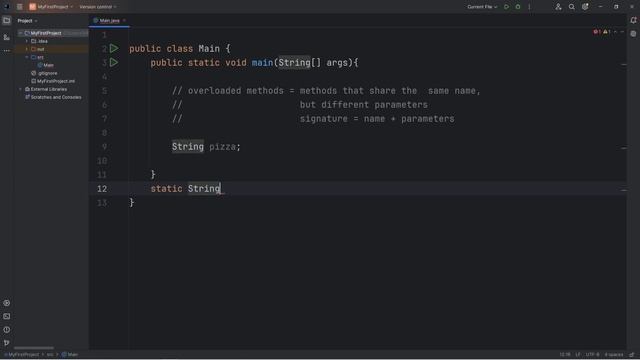Screen dimensions: 640x360
Task: Select MyFirstProject.iml file
Action: (53, 81)
